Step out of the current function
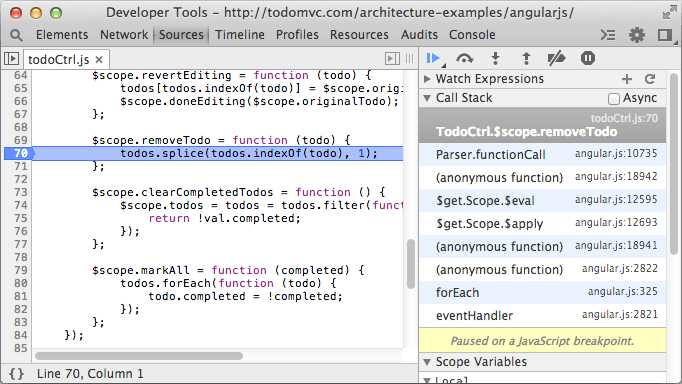 [x=526, y=58]
